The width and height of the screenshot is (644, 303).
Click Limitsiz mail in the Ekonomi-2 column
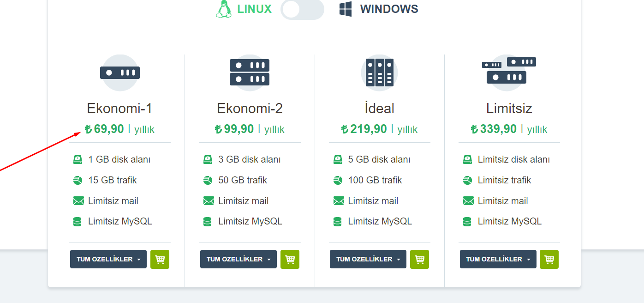244,201
